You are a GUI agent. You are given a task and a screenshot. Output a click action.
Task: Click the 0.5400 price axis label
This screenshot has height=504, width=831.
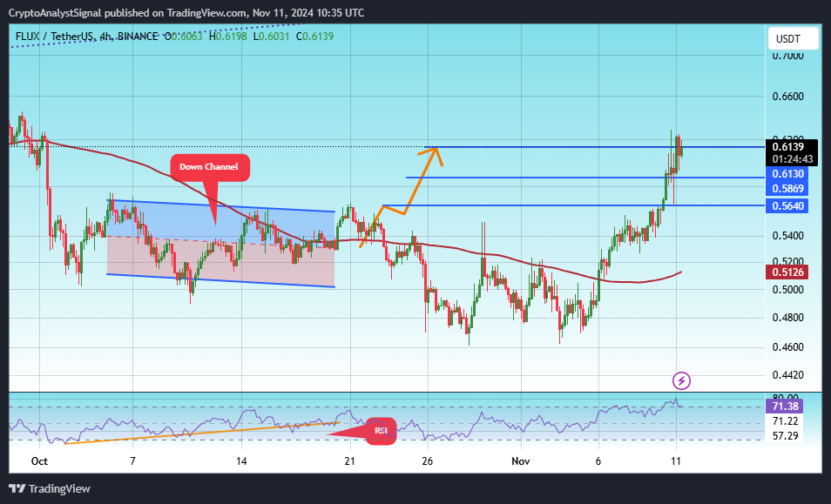pos(788,236)
